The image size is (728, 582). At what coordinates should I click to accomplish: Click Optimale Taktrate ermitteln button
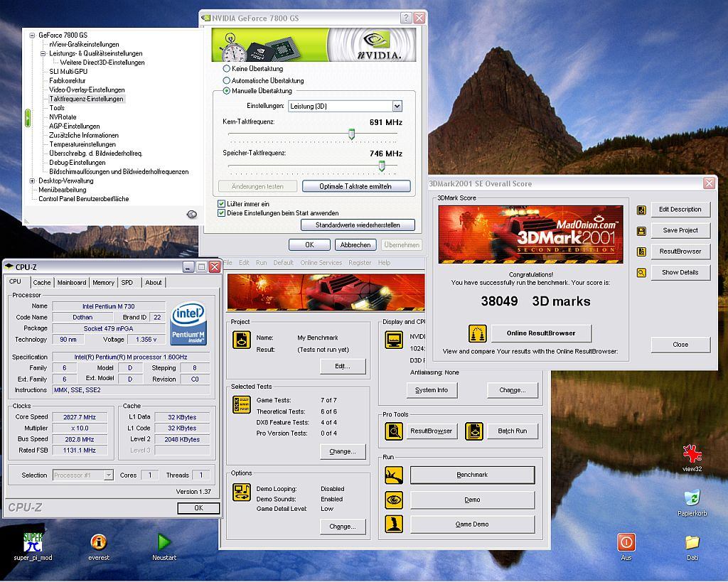tap(355, 187)
